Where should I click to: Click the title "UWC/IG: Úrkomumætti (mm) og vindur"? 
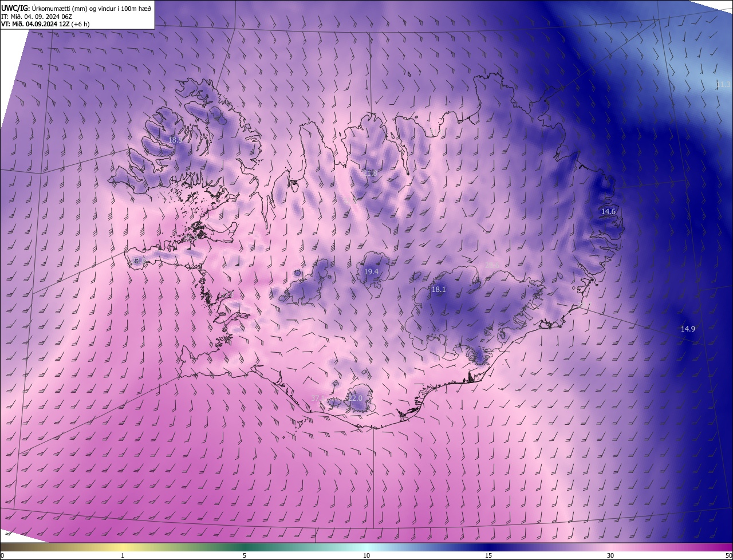coord(76,8)
